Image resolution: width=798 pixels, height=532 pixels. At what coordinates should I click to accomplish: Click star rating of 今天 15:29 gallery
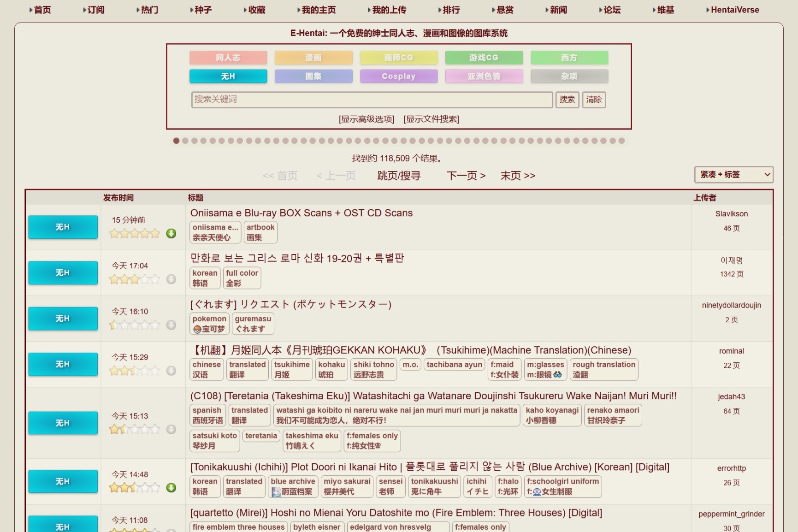pyautogui.click(x=135, y=371)
